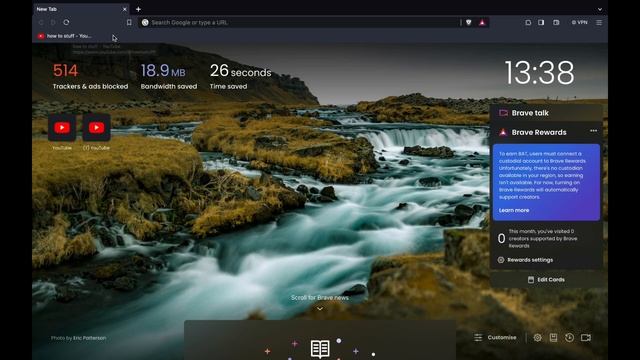The image size is (640, 360).
Task: Open Brave Shields lion icon
Action: [x=469, y=22]
